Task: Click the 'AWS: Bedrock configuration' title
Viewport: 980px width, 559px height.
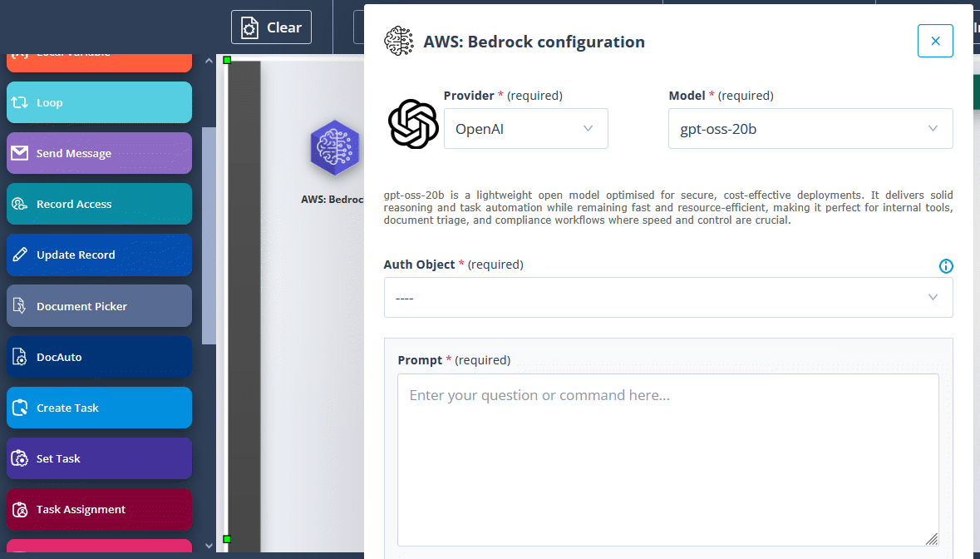Action: tap(534, 42)
